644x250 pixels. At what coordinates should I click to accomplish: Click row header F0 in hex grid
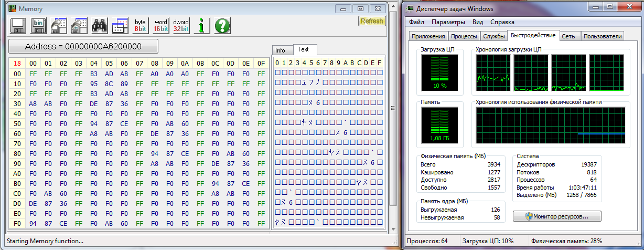(x=17, y=223)
